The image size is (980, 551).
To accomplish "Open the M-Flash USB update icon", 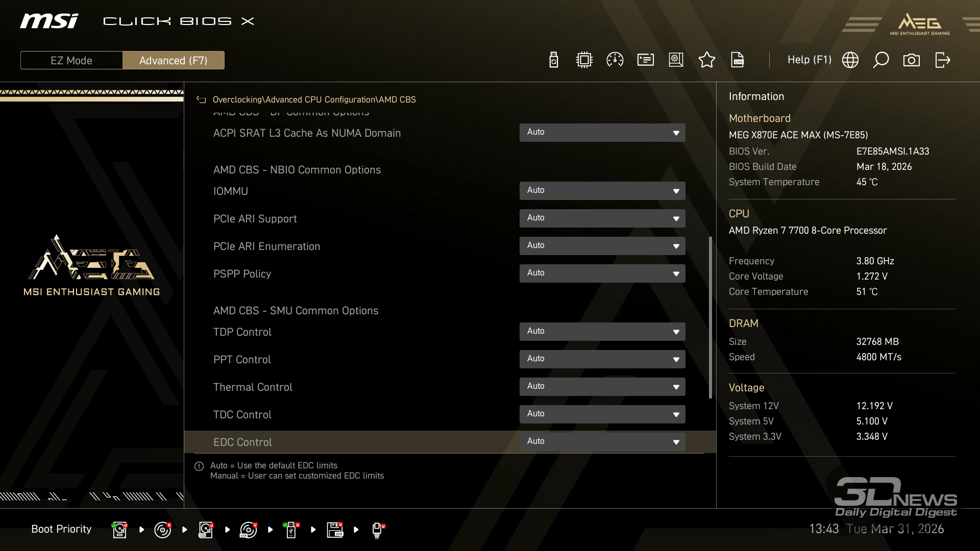I will (x=553, y=60).
